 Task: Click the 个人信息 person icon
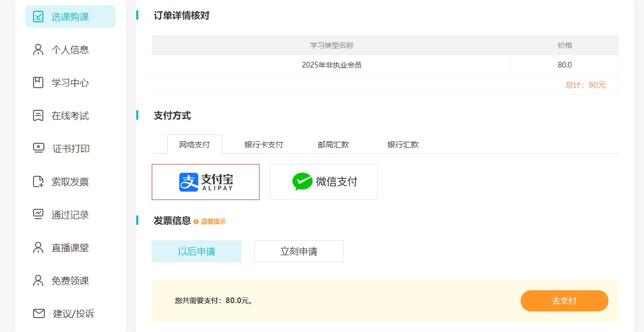(x=38, y=49)
